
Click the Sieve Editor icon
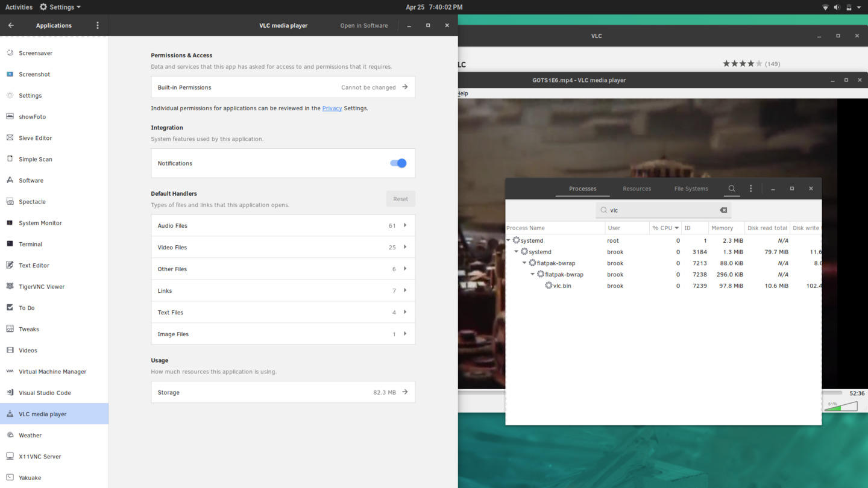(x=10, y=138)
